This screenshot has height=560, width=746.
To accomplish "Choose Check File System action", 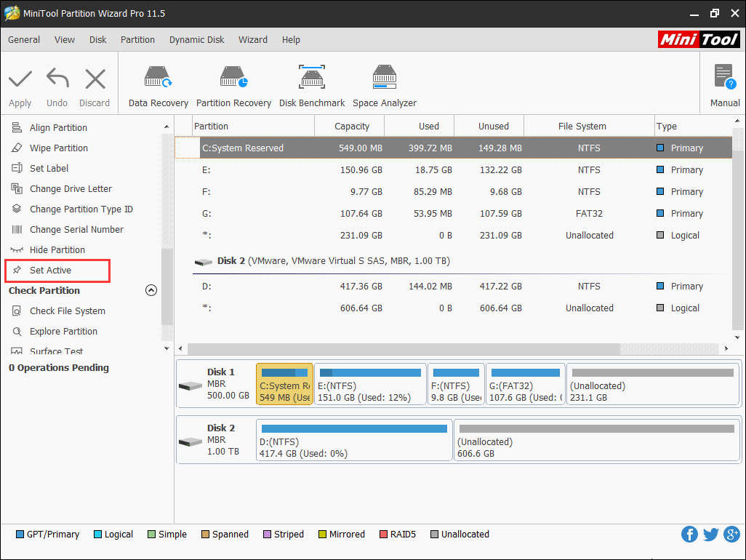I will click(68, 311).
